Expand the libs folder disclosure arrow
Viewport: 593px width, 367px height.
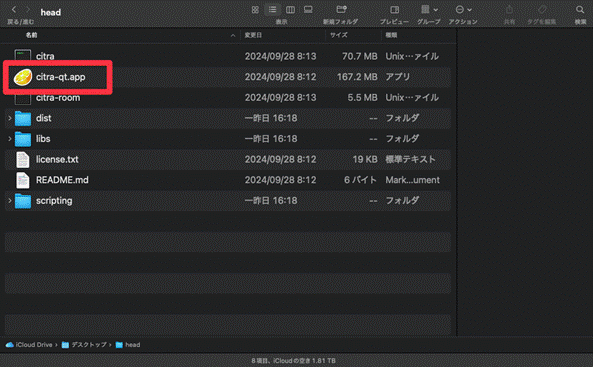point(9,139)
